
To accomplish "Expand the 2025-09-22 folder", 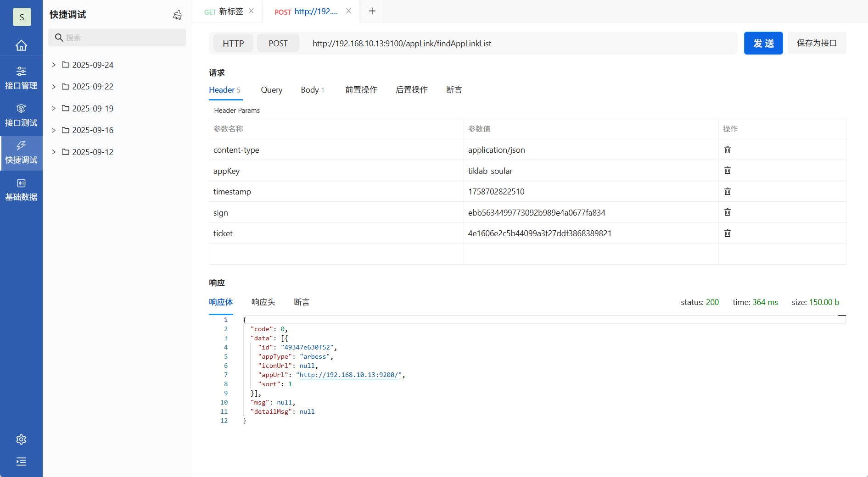I will (x=54, y=87).
